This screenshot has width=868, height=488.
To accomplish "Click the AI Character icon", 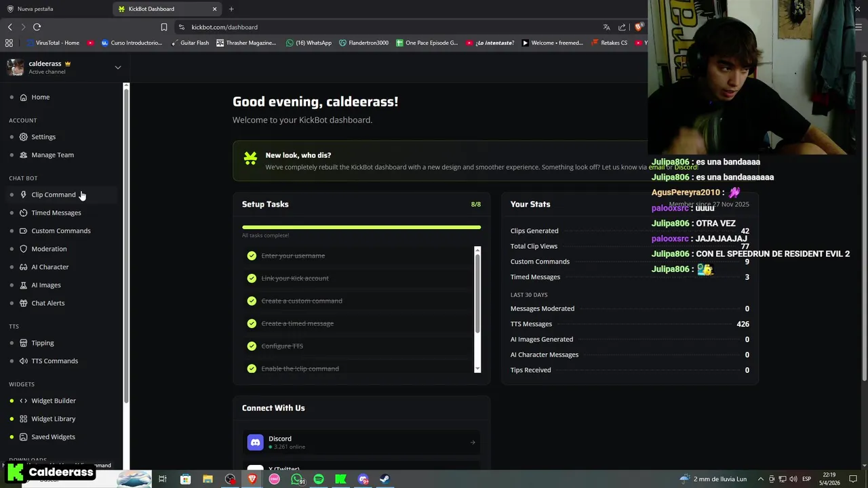I will pos(23,267).
